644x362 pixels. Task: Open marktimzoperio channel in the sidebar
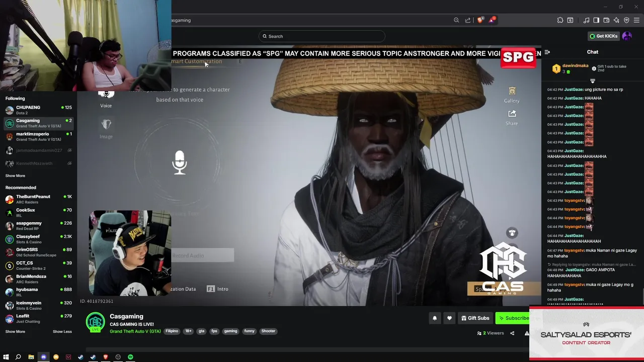(39, 136)
